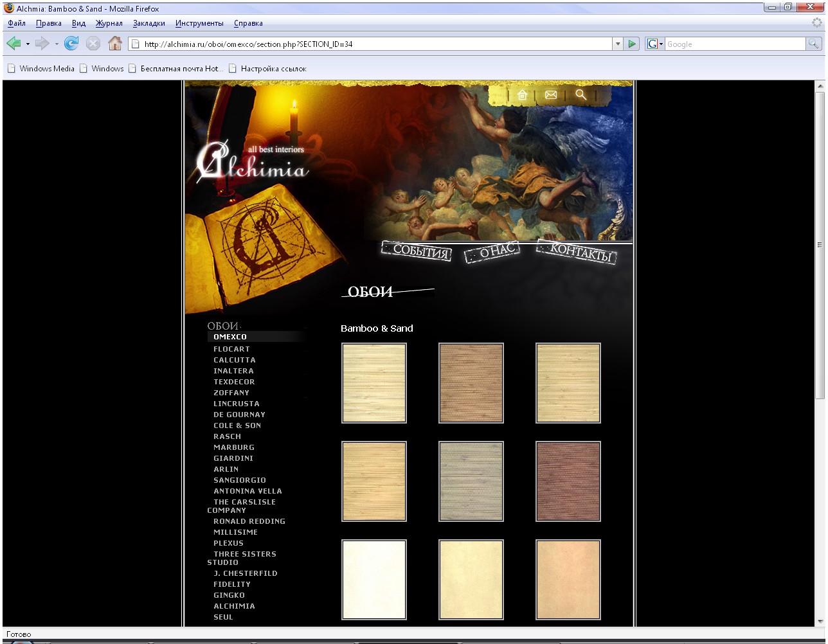Open the site home icon in header

coord(522,95)
